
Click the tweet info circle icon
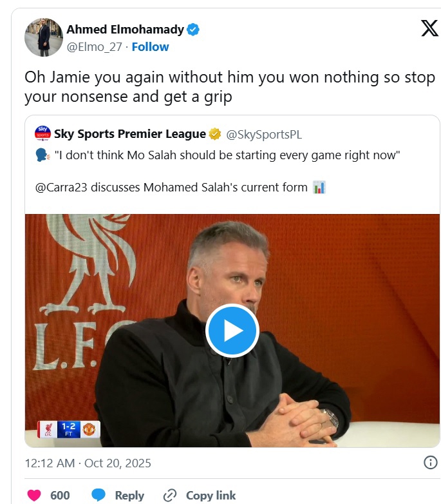pyautogui.click(x=431, y=463)
